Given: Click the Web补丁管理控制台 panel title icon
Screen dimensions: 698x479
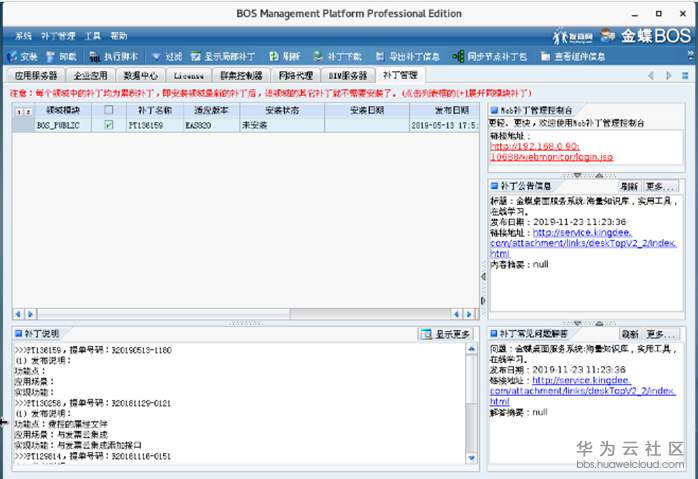Looking at the screenshot, I should click(x=494, y=110).
